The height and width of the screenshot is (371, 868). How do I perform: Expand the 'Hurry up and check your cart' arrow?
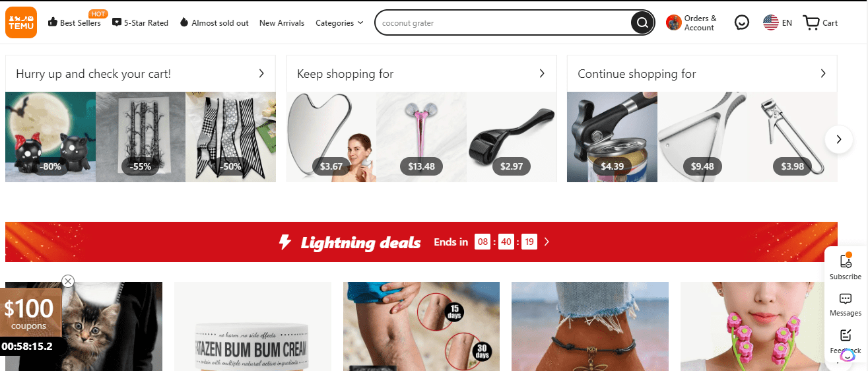pyautogui.click(x=261, y=73)
